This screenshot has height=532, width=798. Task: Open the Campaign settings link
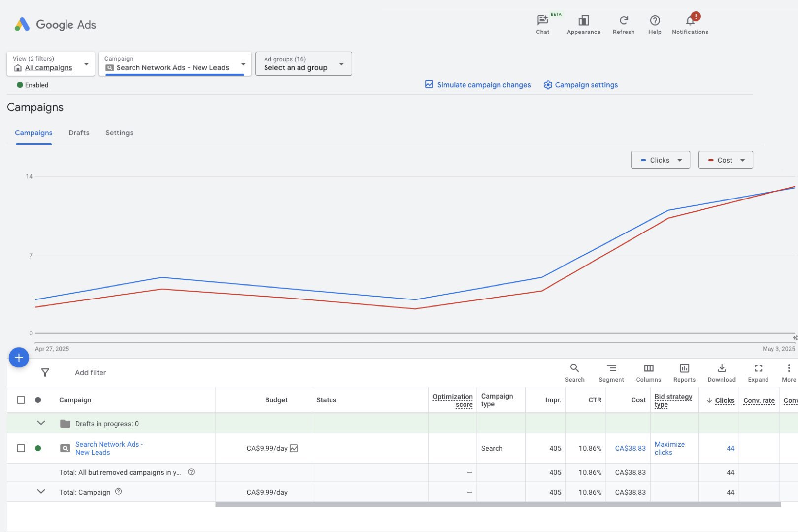click(581, 85)
